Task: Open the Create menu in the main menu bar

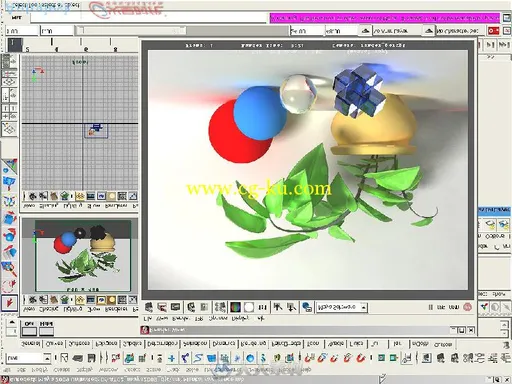Action: click(x=62, y=370)
